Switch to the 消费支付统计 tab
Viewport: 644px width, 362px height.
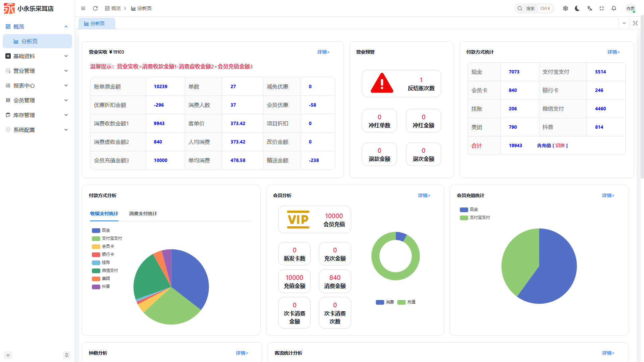tap(143, 214)
